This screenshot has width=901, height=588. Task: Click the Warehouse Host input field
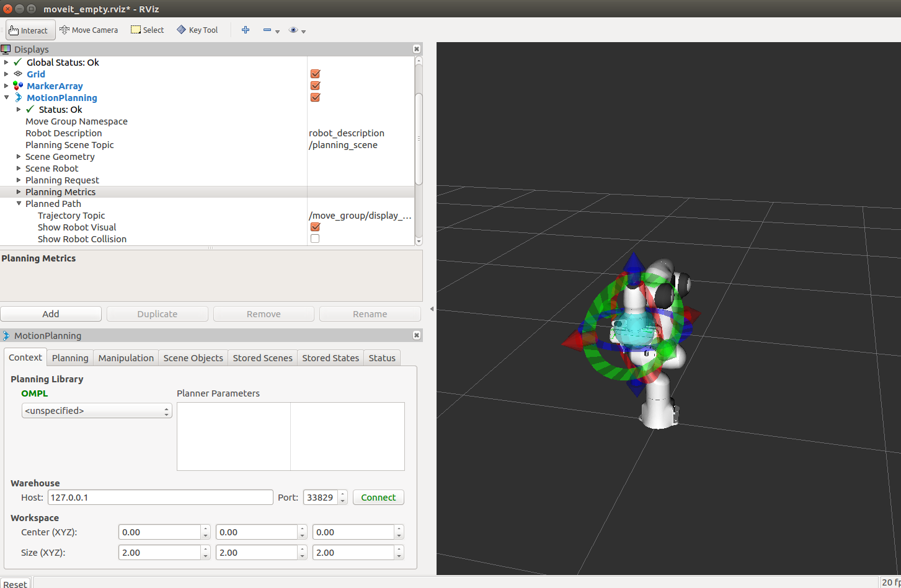tap(161, 498)
